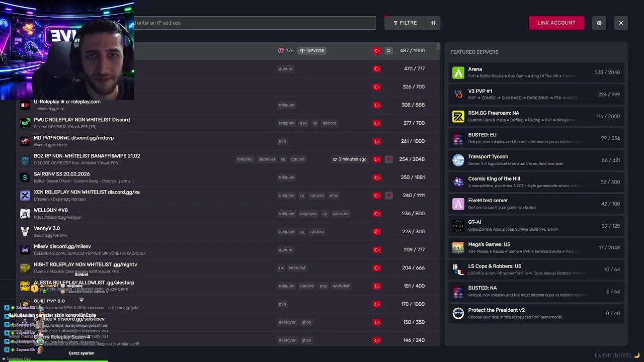644x362 pixels.
Task: Click the BOZ RP server icon
Action: [x=25, y=159]
